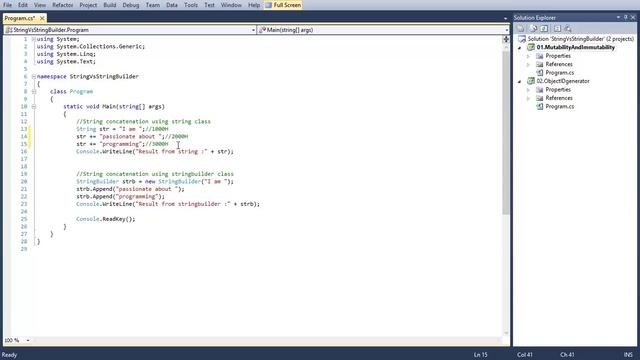Image resolution: width=640 pixels, height=360 pixels.
Task: Expand References under 02.ObjectIDgenerator
Action: tap(529, 98)
